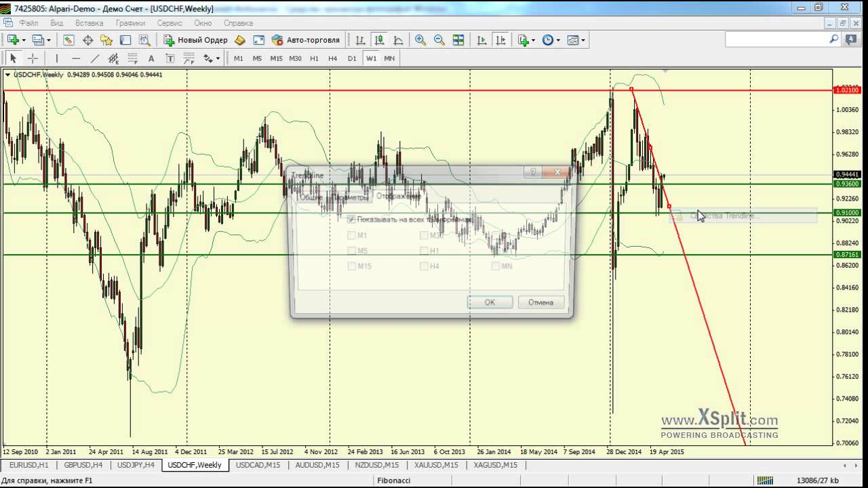The image size is (868, 488).
Task: Open the Strategy Tester icon
Action: tap(144, 40)
